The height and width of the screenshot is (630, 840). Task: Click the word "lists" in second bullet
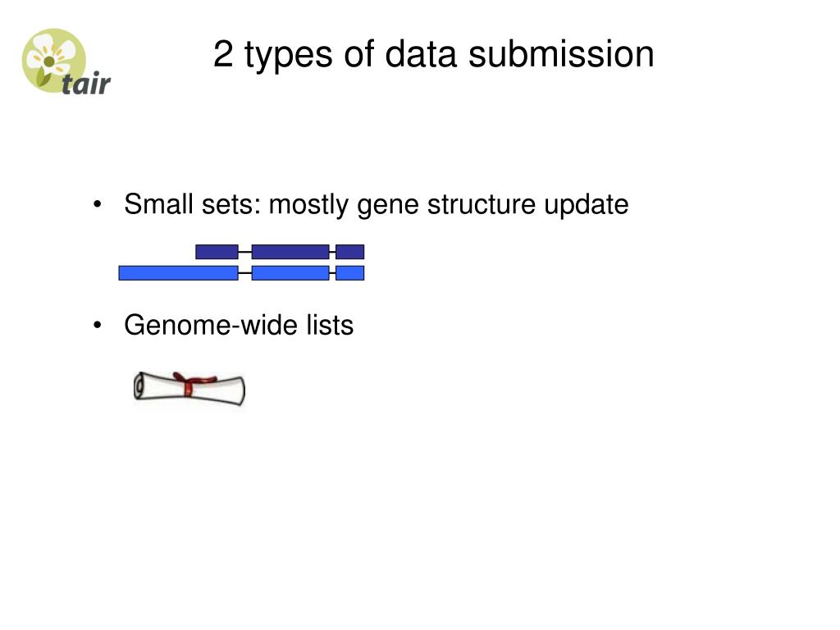(331, 326)
